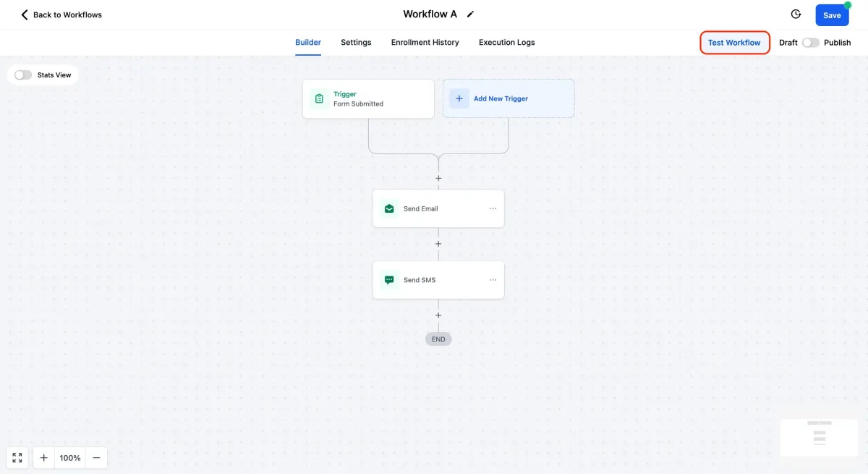Switch to Enrollment History tab
Screen dimensions: 868x474
pos(425,43)
